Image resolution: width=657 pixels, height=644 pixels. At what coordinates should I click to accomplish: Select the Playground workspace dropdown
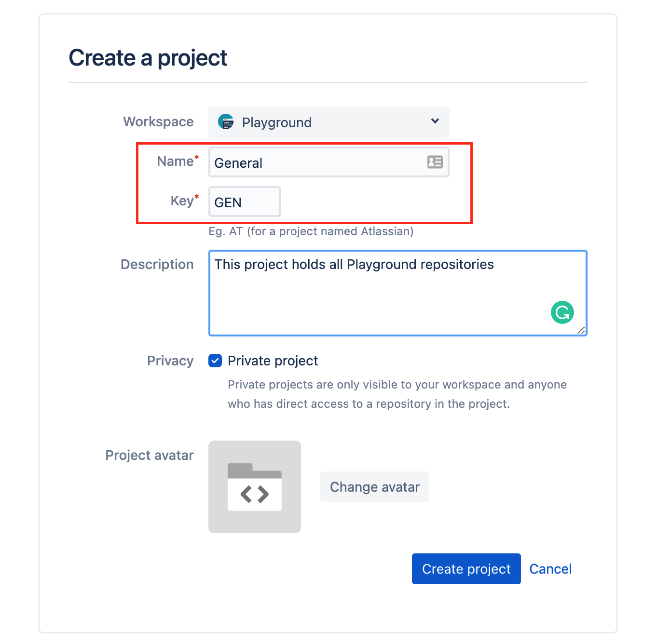coord(329,122)
